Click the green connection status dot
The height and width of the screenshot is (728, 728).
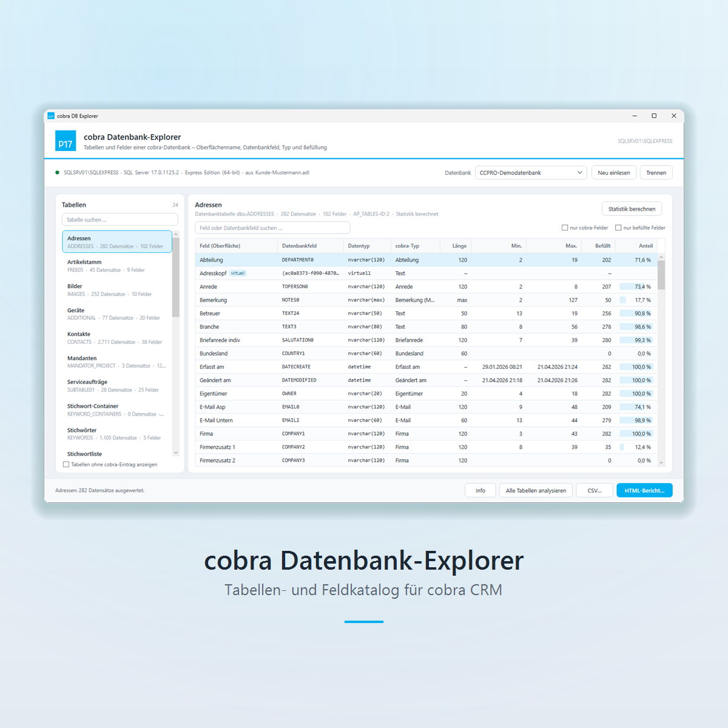coord(57,172)
